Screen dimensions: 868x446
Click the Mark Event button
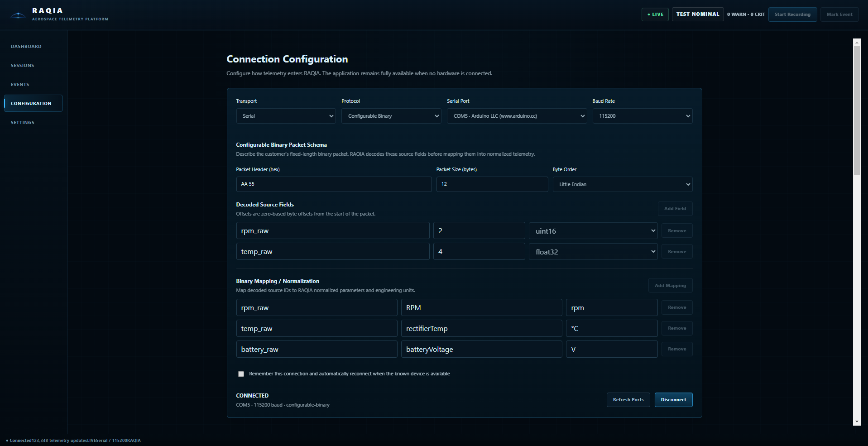(839, 14)
